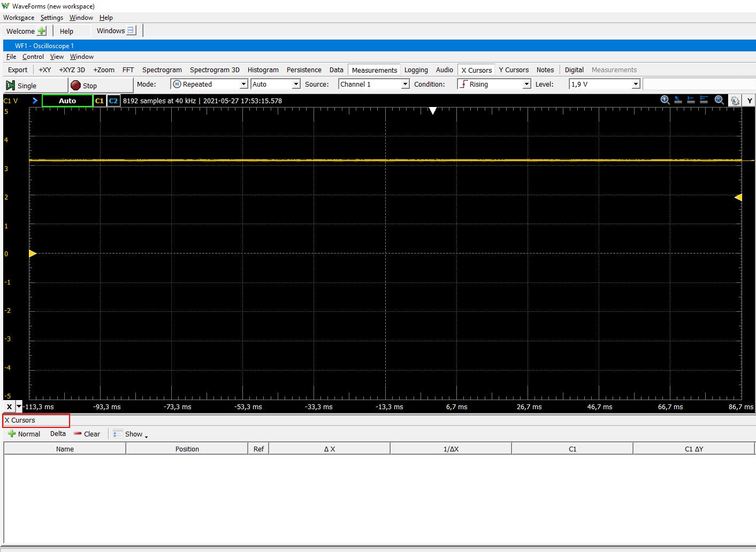756x552 pixels.
Task: Click the zoom-to-100% magnifier icon
Action: (665, 100)
